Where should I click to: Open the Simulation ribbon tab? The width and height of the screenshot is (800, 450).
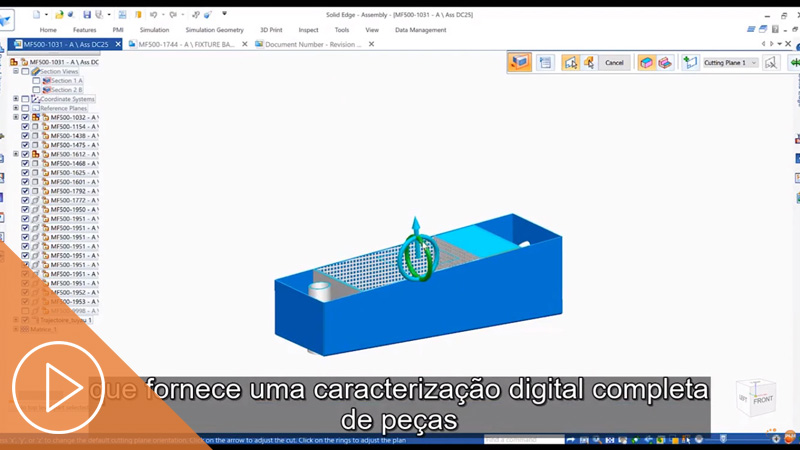(154, 30)
